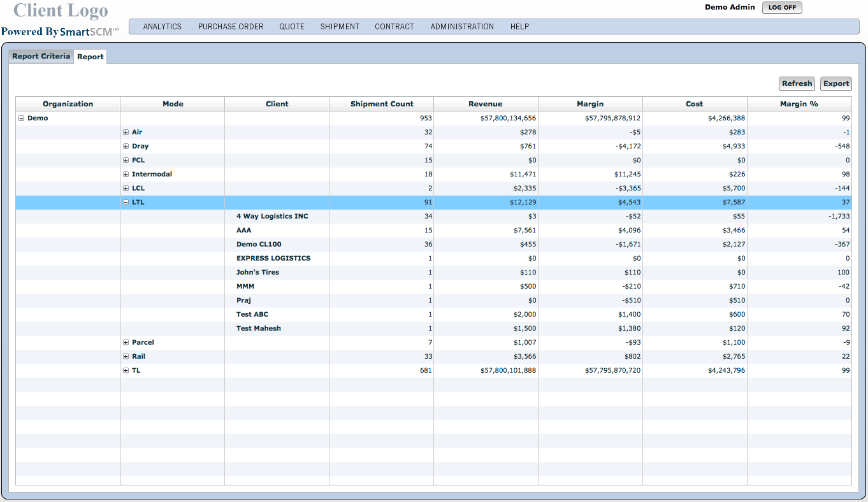This screenshot has width=868, height=502.
Task: Collapse the LTL mode row
Action: pos(126,203)
